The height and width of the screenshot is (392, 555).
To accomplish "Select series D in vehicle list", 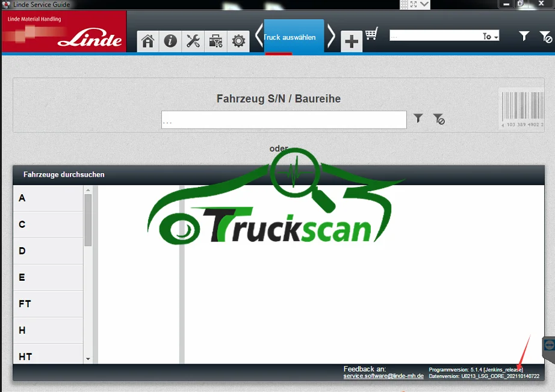I will pyautogui.click(x=48, y=251).
